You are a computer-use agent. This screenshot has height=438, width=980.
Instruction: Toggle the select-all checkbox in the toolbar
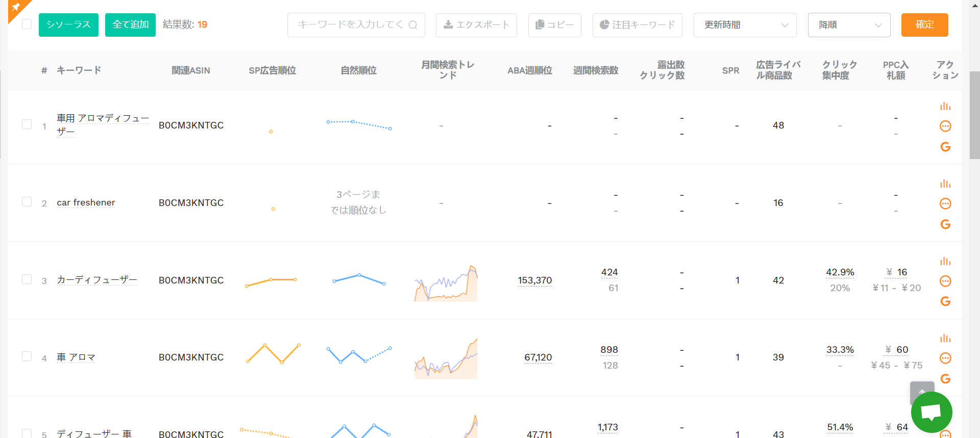point(27,24)
